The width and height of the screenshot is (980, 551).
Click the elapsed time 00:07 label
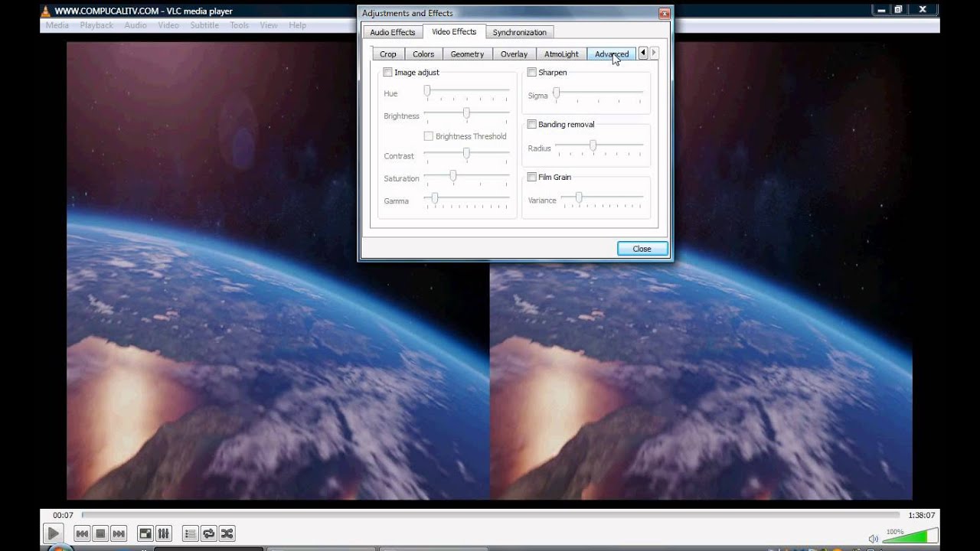tap(63, 515)
